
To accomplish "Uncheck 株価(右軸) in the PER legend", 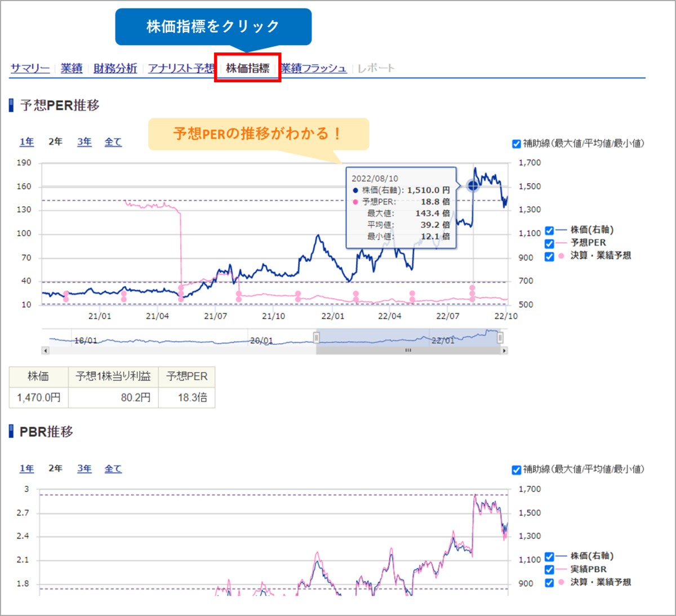I will pos(548,230).
